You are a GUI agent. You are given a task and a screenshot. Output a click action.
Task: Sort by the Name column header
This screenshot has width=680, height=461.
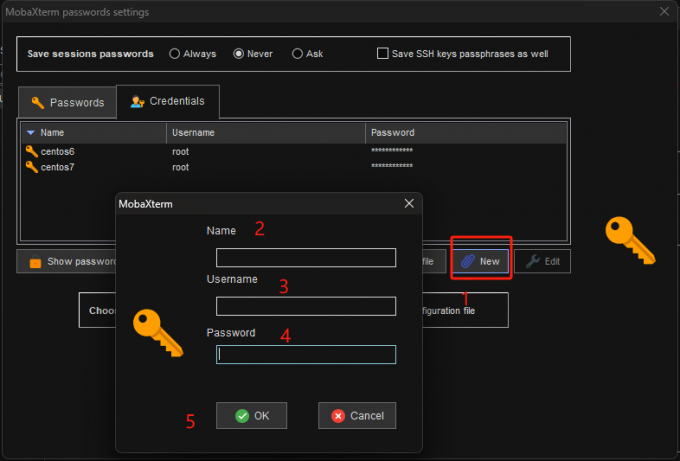[94, 133]
